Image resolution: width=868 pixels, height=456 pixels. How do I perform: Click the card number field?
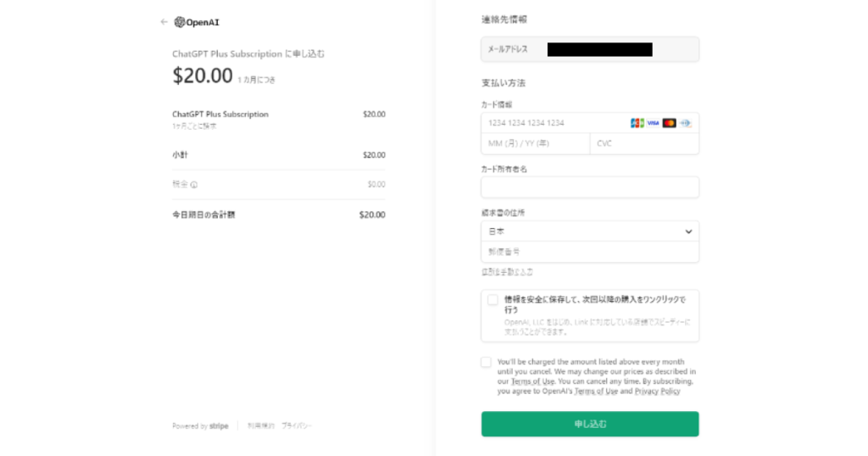point(555,123)
